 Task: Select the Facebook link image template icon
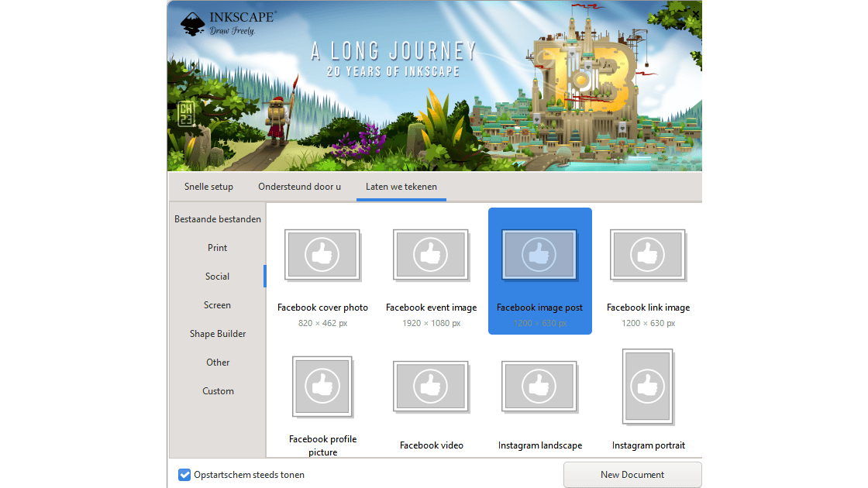648,255
